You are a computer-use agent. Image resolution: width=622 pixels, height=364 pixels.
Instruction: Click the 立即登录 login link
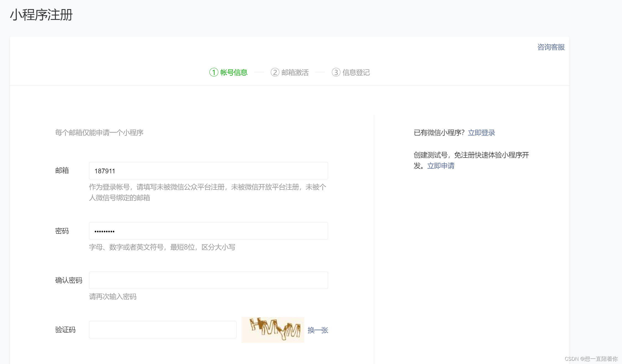tap(481, 133)
